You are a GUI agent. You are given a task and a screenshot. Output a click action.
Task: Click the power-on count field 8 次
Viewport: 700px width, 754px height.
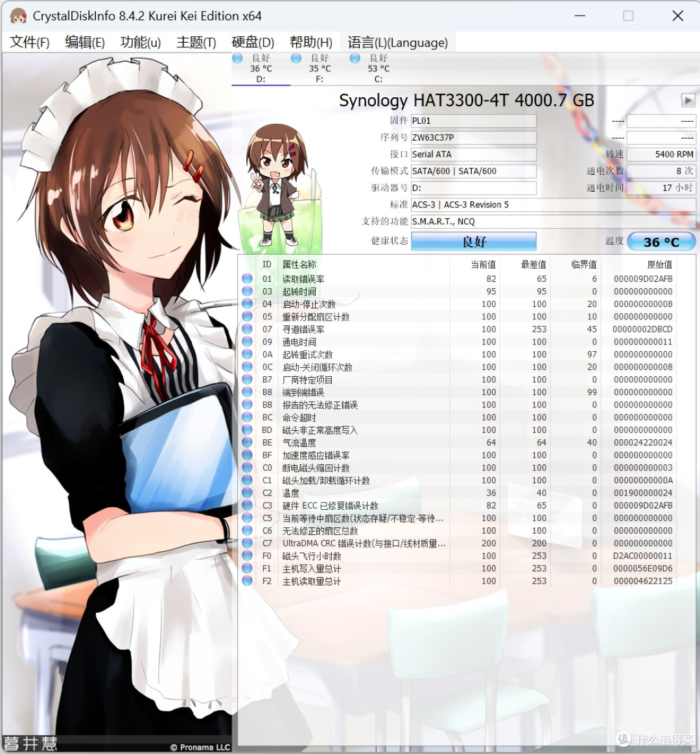(x=662, y=171)
